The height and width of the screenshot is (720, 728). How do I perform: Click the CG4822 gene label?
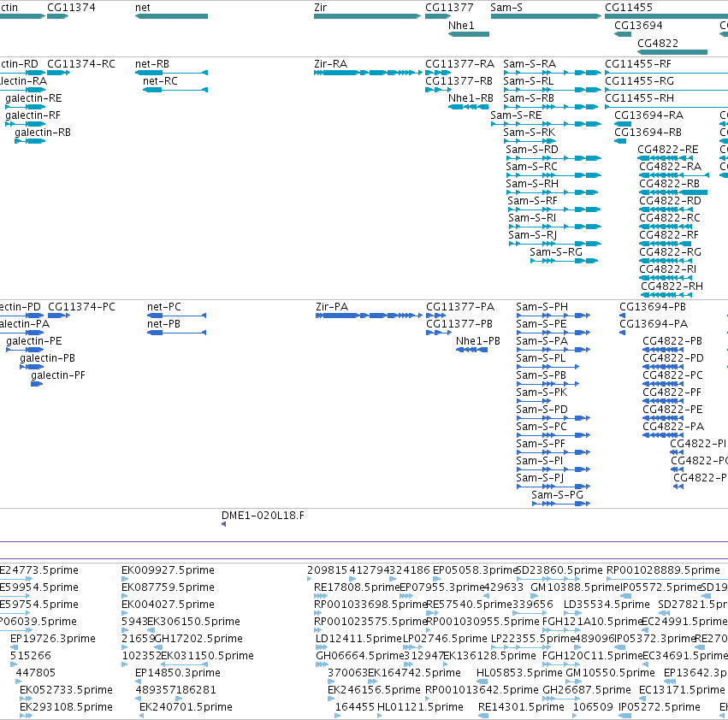coord(658,43)
